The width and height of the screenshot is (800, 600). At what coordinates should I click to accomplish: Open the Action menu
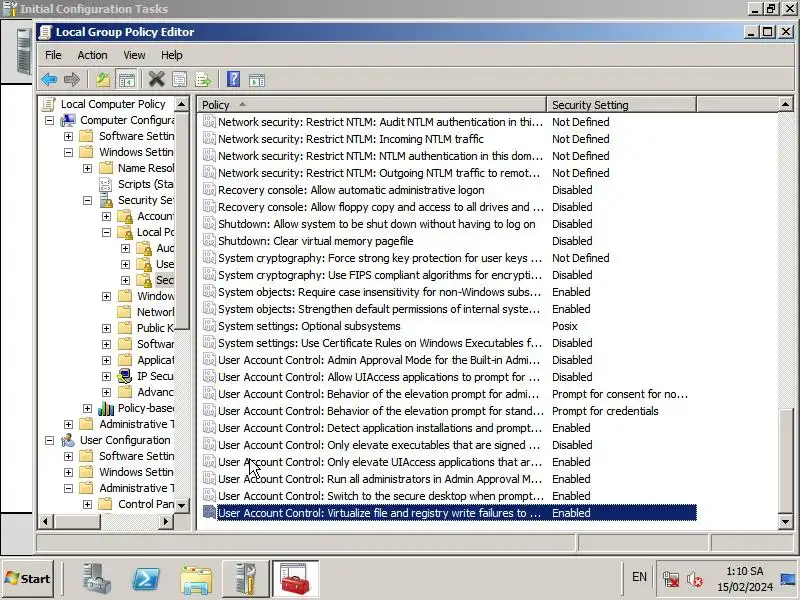[92, 55]
